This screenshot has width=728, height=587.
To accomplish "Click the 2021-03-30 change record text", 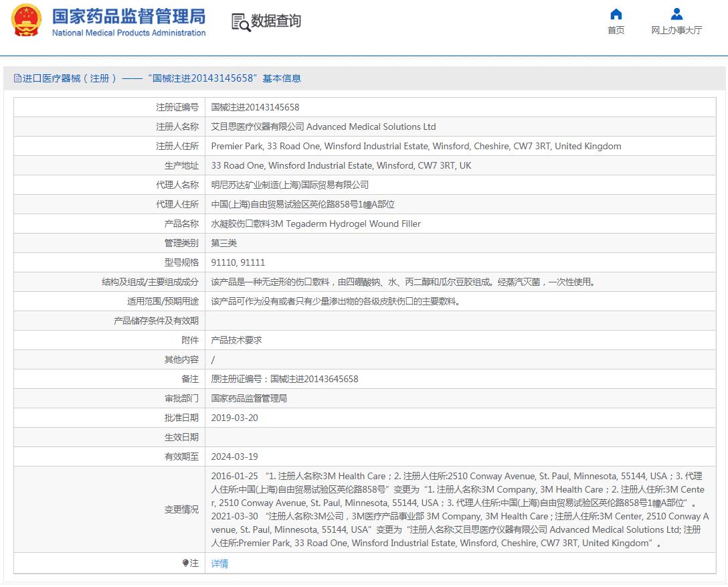I will point(460,530).
